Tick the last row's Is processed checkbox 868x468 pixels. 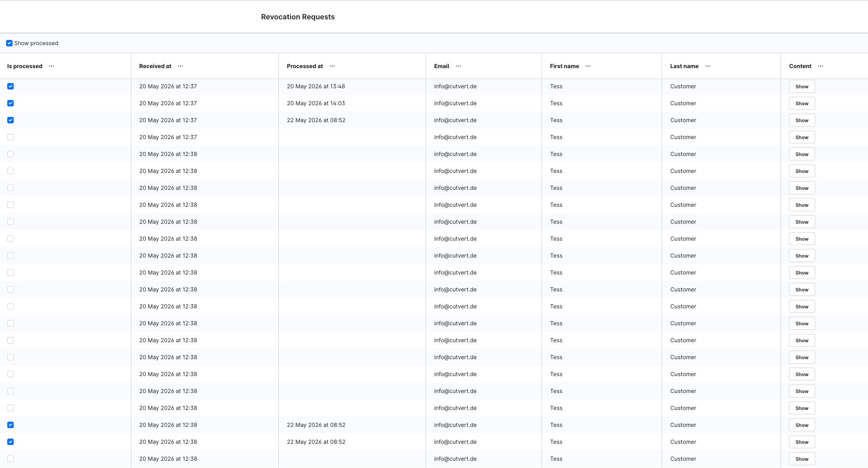click(x=10, y=459)
